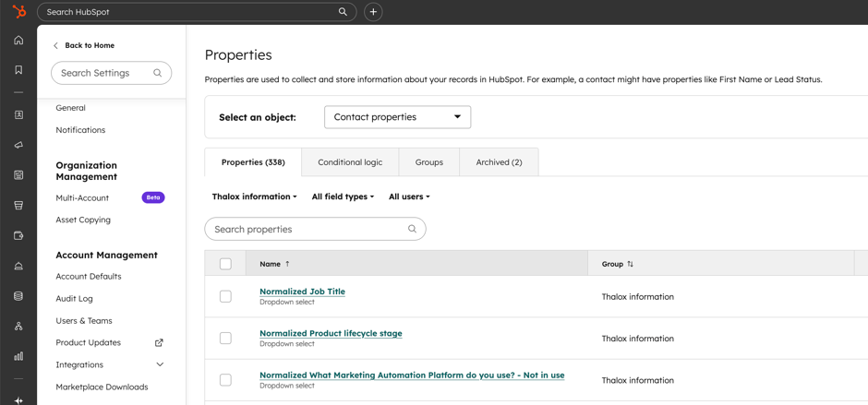This screenshot has width=868, height=405.
Task: Click magnifier icon in Search properties box
Action: click(x=412, y=229)
